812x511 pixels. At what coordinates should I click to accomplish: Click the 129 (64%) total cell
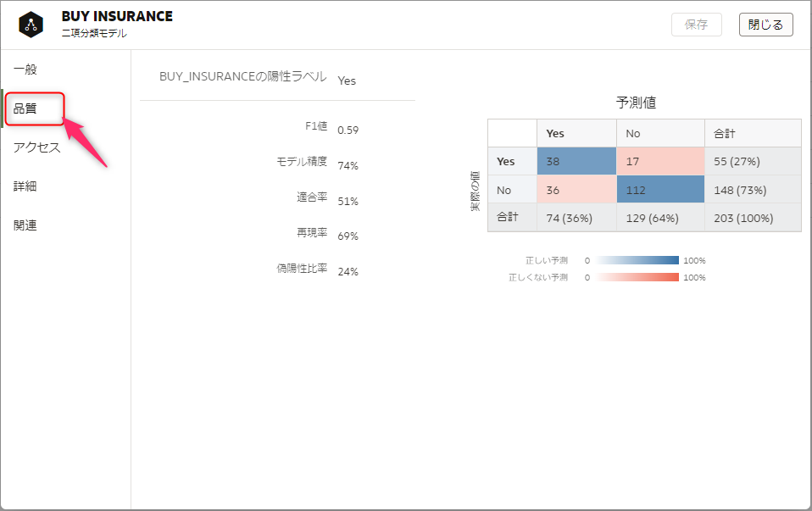pyautogui.click(x=660, y=218)
